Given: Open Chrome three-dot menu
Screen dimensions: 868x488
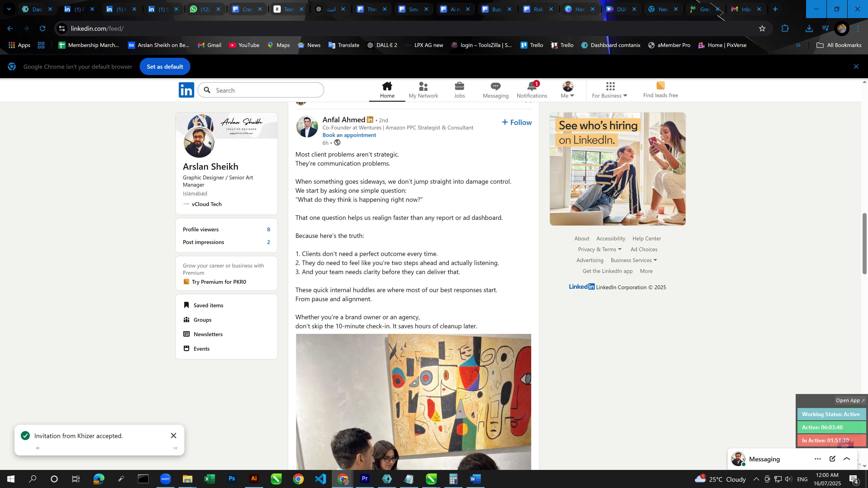Looking at the screenshot, I should [858, 29].
